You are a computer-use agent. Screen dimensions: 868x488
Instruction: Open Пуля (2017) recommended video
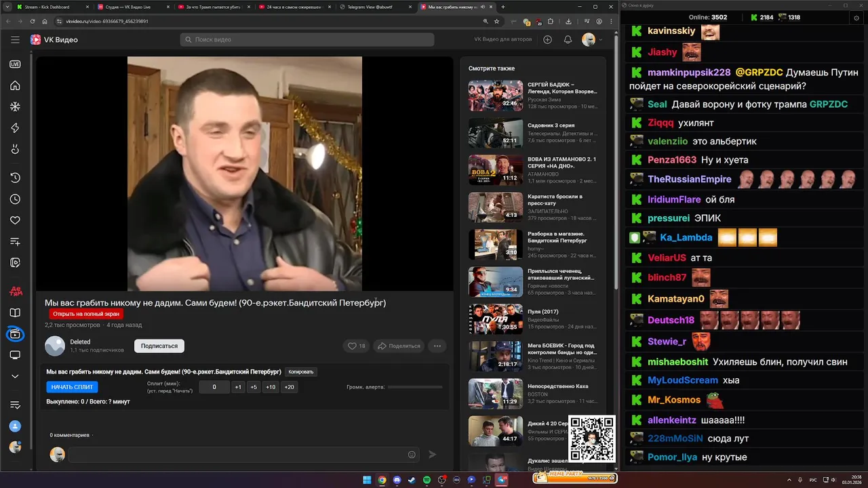(532, 319)
